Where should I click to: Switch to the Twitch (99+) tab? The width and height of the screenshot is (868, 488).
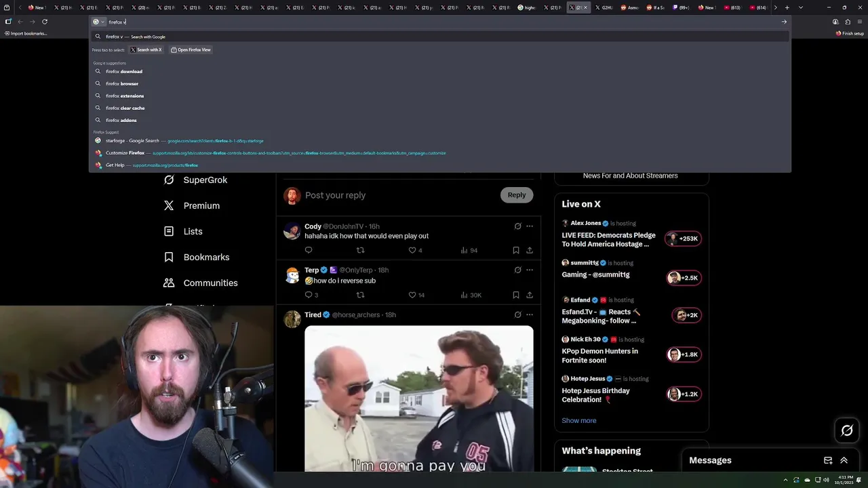681,7
